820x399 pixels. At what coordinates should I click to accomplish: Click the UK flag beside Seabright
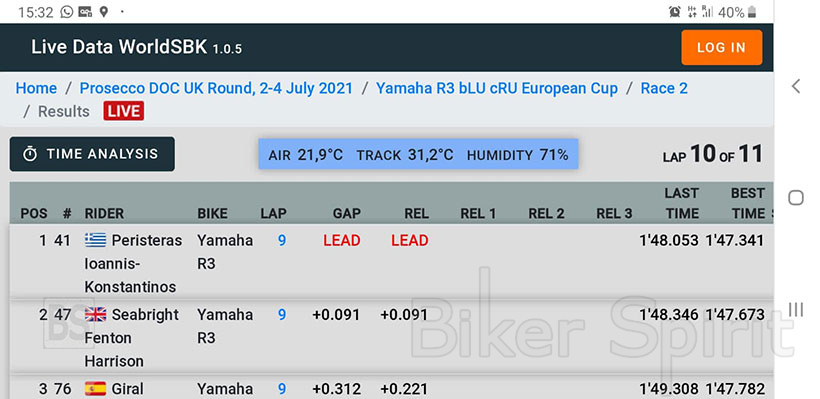click(x=95, y=314)
